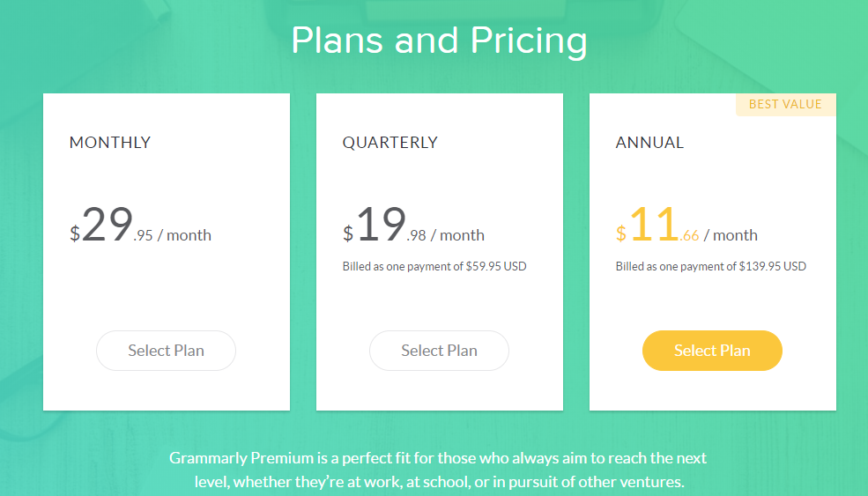The height and width of the screenshot is (496, 868).
Task: Click the large 29 price number
Action: point(108,224)
